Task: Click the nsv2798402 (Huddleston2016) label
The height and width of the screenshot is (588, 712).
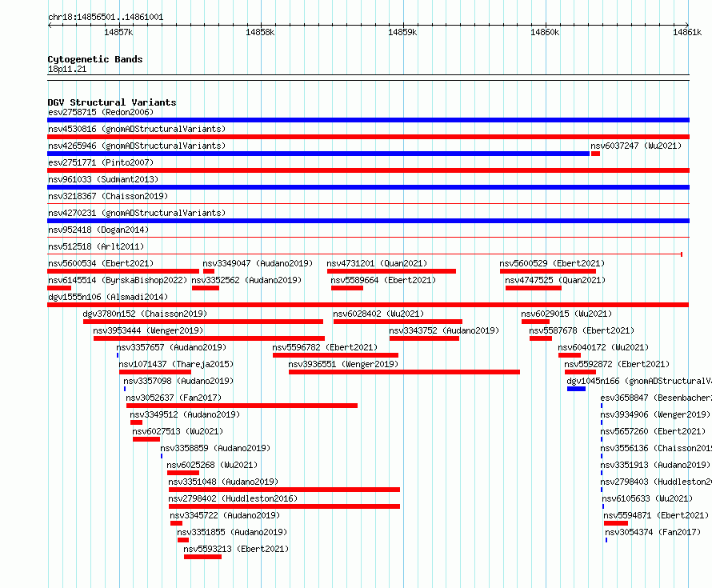Action: pyautogui.click(x=233, y=498)
